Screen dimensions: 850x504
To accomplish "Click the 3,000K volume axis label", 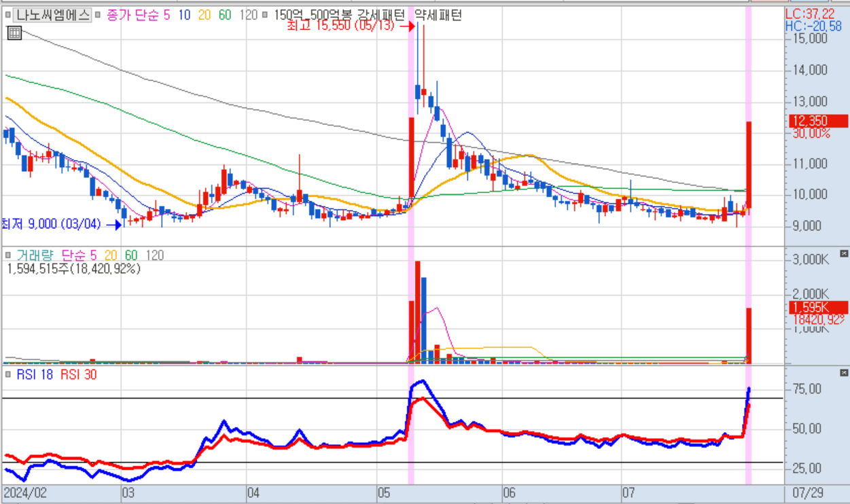I will click(810, 260).
